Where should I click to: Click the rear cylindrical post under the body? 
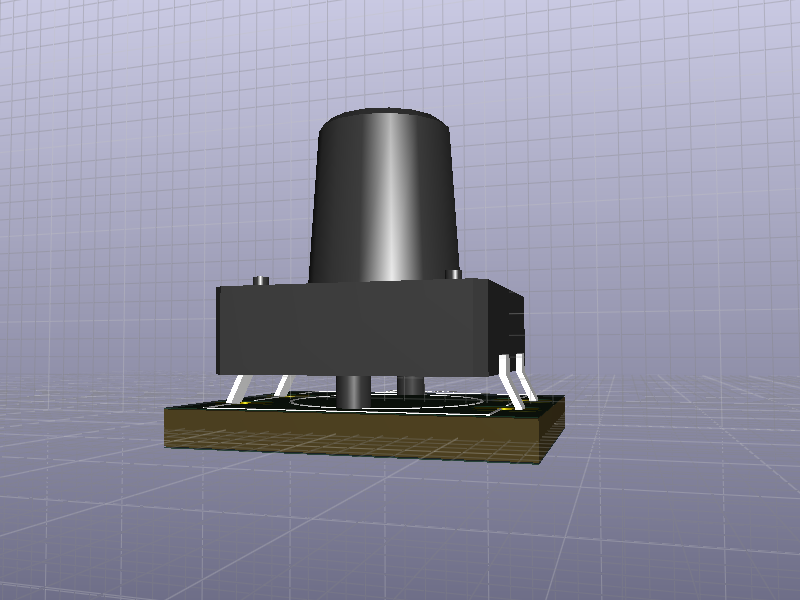(x=411, y=385)
